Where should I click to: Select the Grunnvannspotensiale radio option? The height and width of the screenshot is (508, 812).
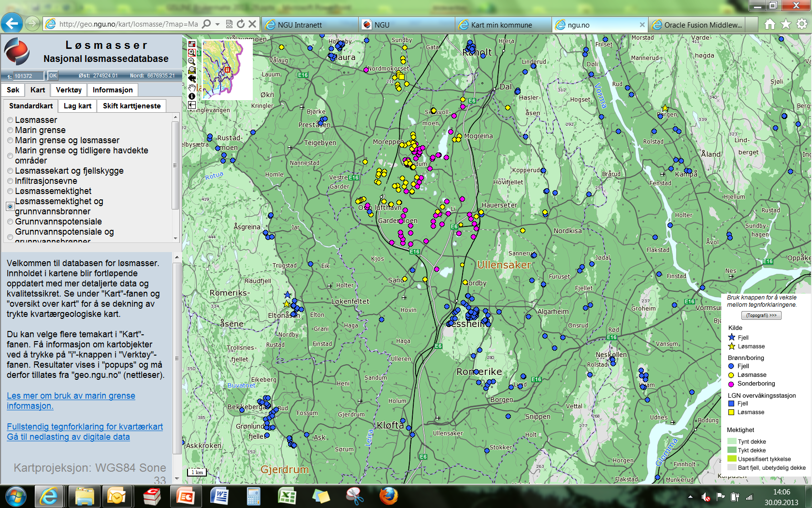tap(10, 222)
